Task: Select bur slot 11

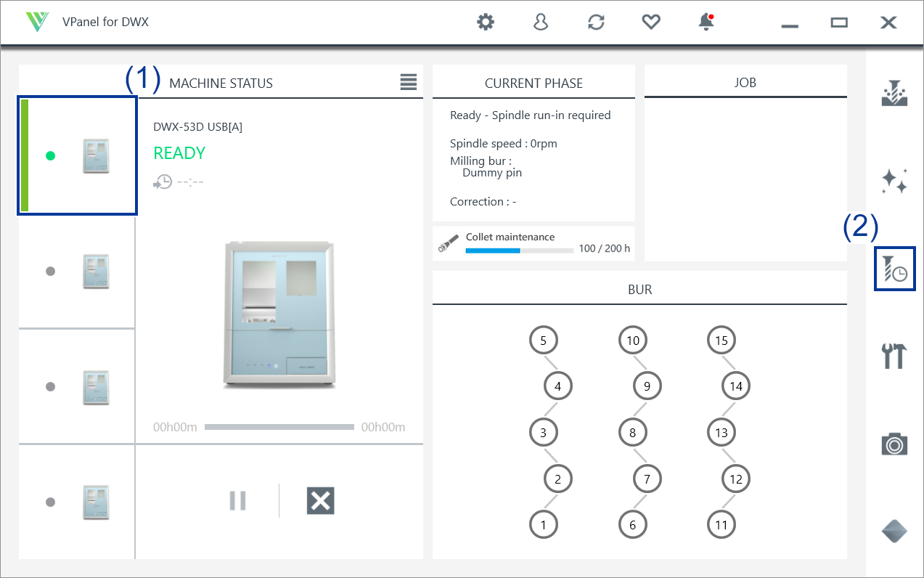Action: [x=721, y=524]
